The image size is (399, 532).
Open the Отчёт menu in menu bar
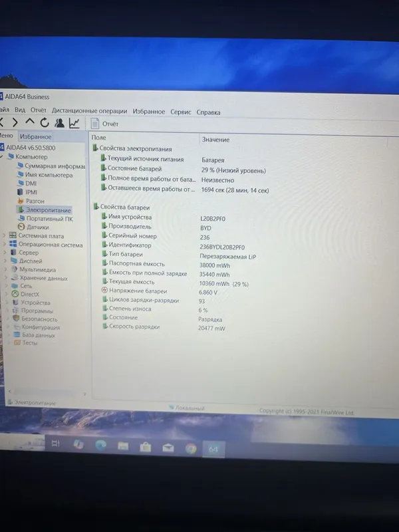coord(39,110)
